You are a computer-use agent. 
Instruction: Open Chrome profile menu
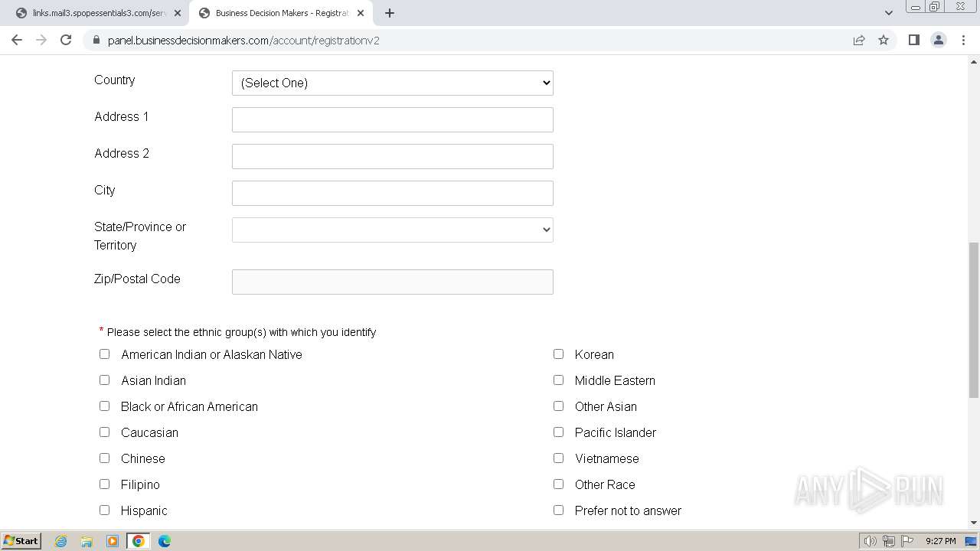coord(938,40)
